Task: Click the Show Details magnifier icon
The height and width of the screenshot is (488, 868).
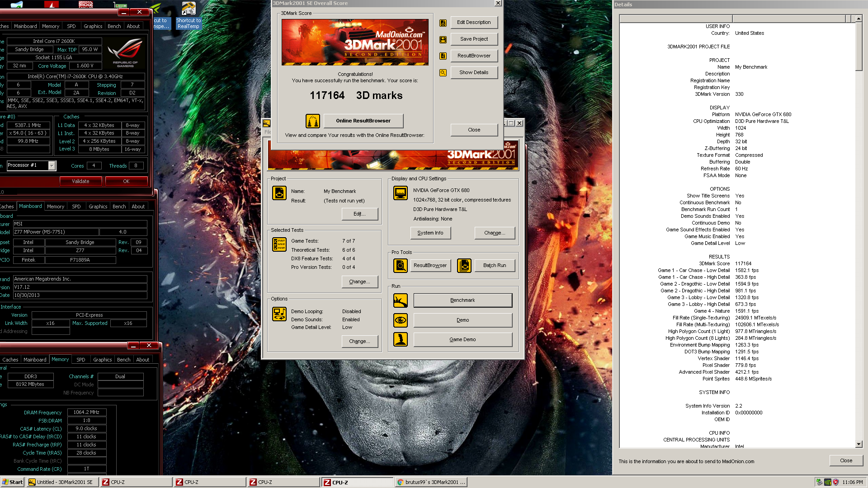Action: tap(443, 73)
